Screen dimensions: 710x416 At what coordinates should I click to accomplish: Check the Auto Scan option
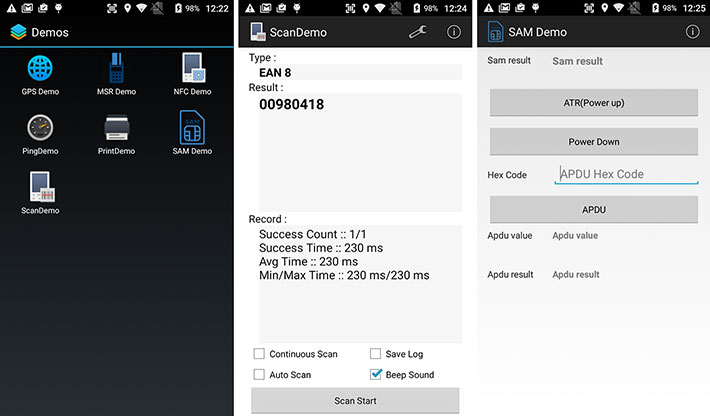coord(260,375)
